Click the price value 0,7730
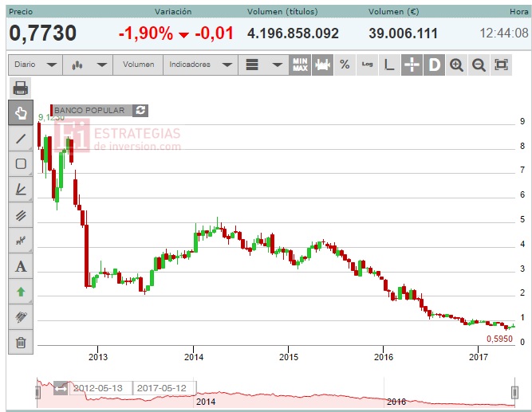 [x=43, y=33]
